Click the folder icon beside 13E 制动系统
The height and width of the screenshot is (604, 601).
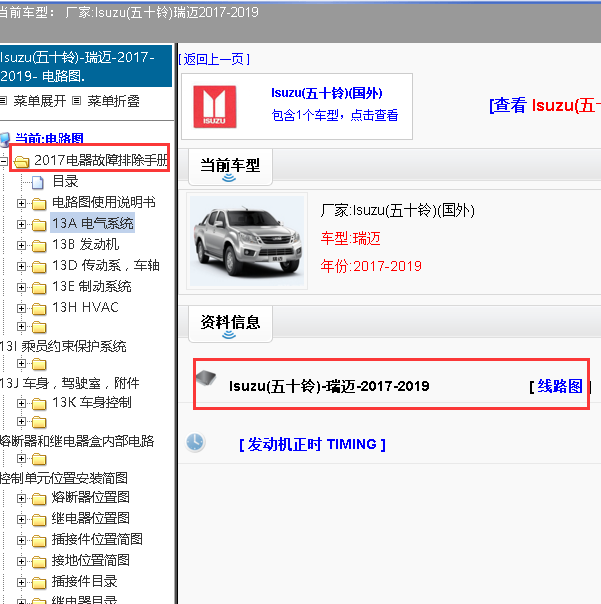point(39,287)
